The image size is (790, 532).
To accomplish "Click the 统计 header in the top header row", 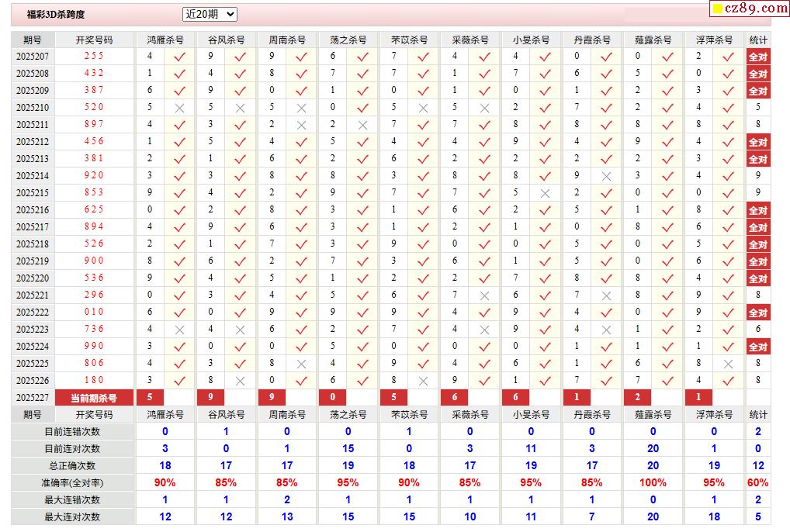I will coord(757,40).
